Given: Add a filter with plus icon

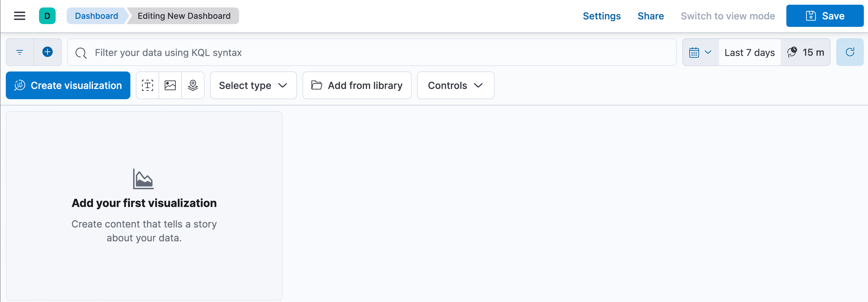Looking at the screenshot, I should coord(48,52).
